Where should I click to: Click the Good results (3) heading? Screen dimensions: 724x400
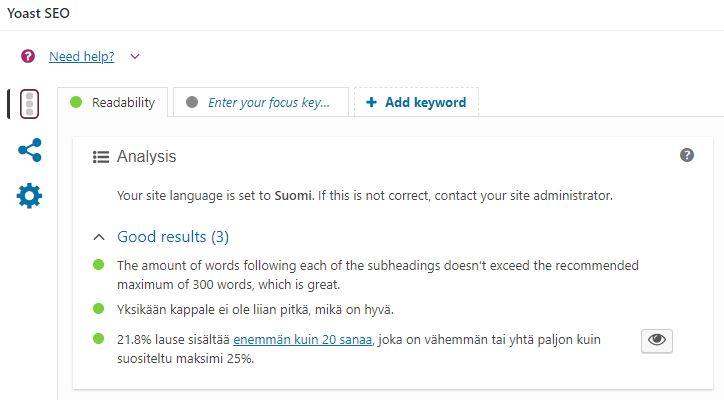click(x=173, y=237)
